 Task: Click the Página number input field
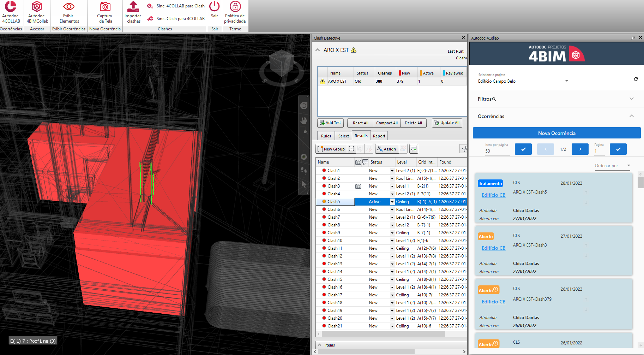(599, 151)
